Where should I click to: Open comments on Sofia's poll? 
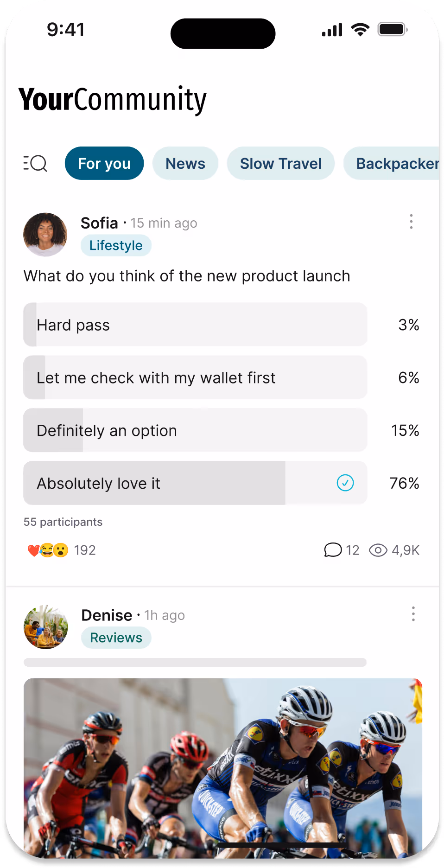coord(333,550)
